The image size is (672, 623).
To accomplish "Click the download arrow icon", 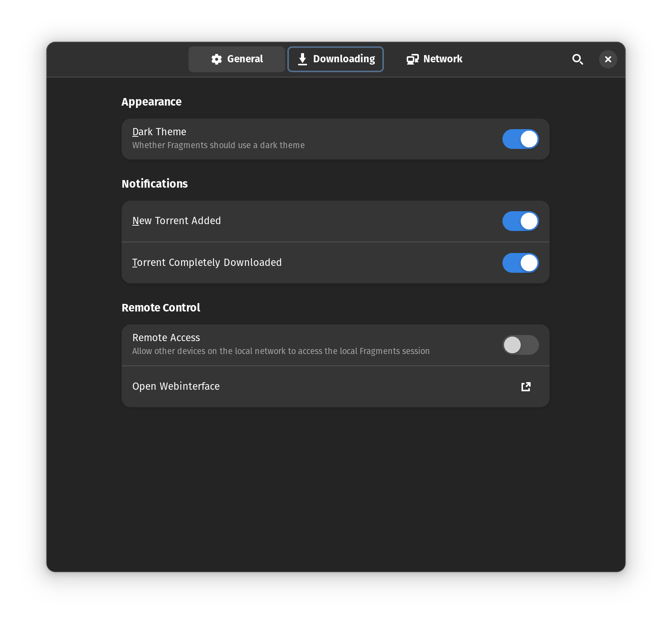I will tap(303, 59).
